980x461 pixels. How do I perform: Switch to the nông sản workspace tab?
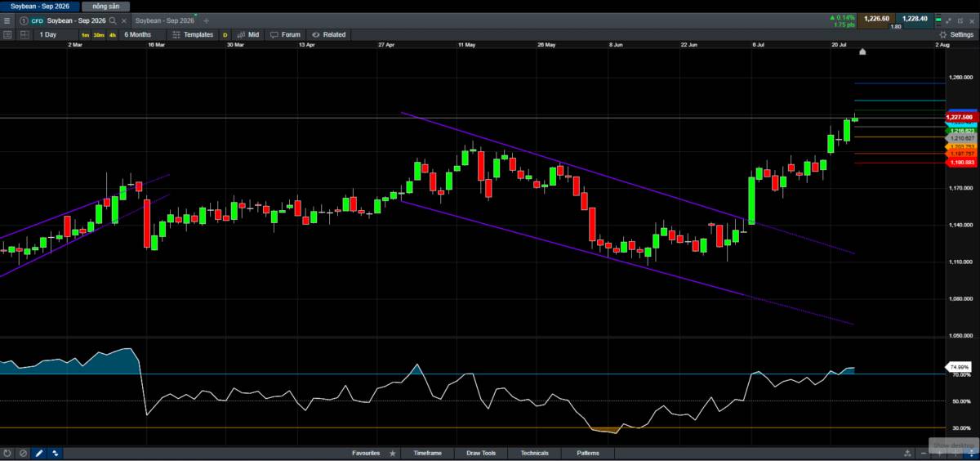pos(106,6)
